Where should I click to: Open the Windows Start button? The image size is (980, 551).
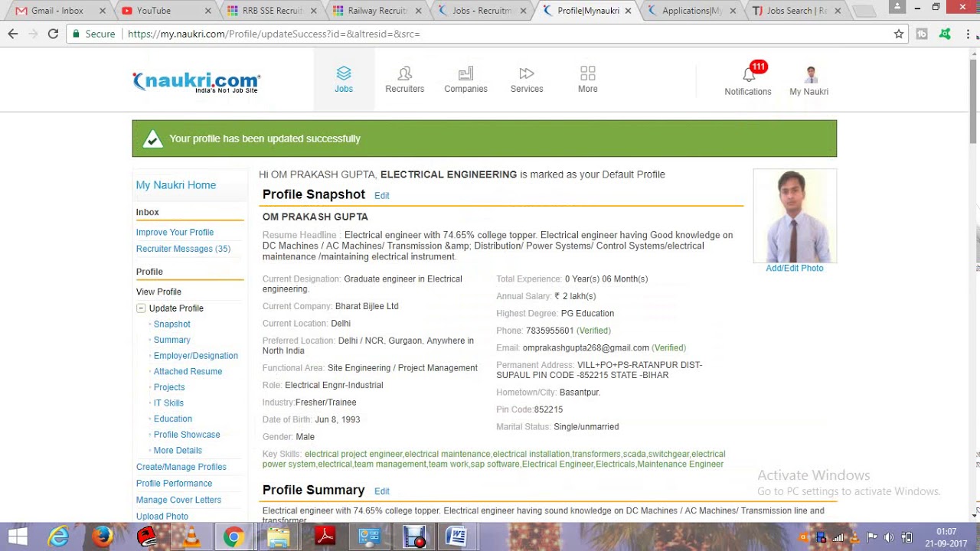coord(18,536)
